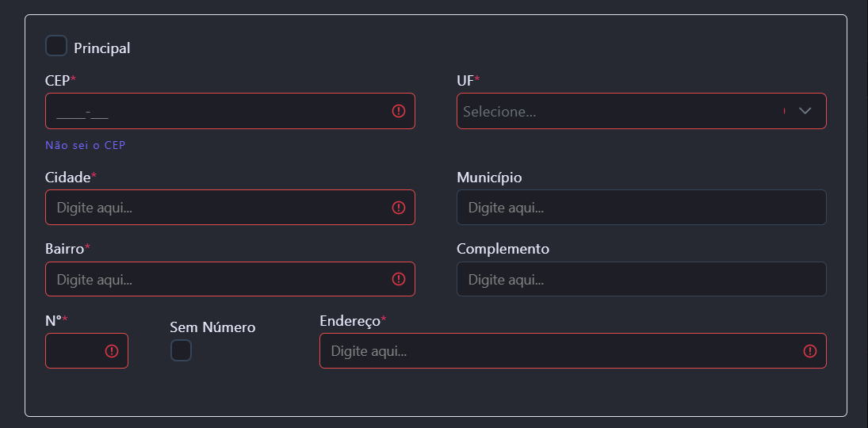Click the Endereço field label
The image size is (868, 428).
(x=350, y=321)
